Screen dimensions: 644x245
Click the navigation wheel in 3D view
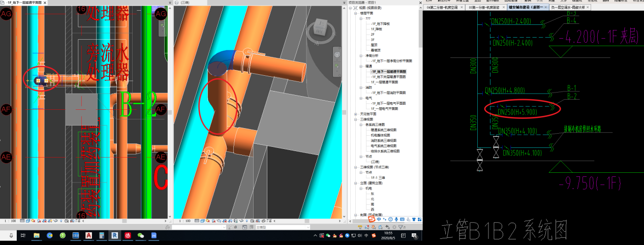[x=336, y=54]
